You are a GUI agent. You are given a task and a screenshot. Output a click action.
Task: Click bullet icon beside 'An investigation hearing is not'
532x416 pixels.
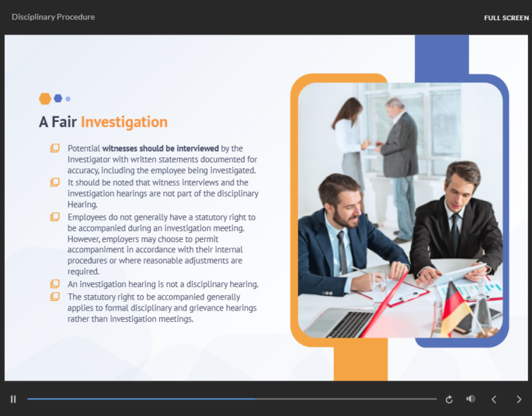click(55, 284)
